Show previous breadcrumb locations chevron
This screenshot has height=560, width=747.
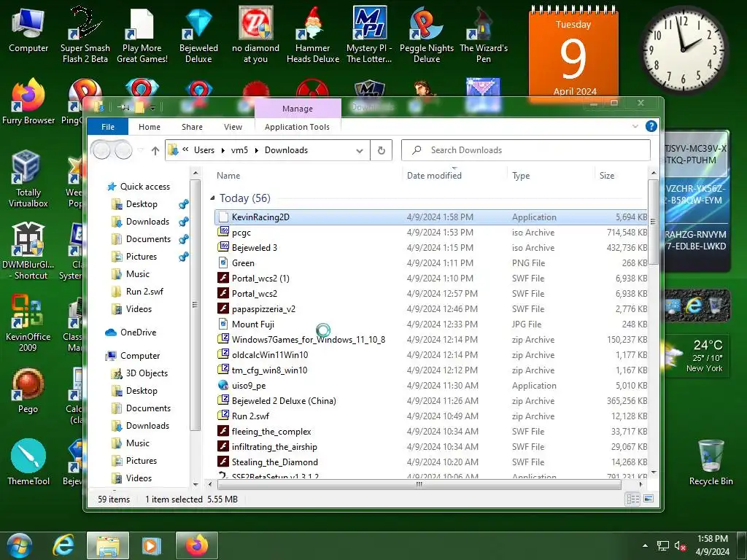click(185, 150)
